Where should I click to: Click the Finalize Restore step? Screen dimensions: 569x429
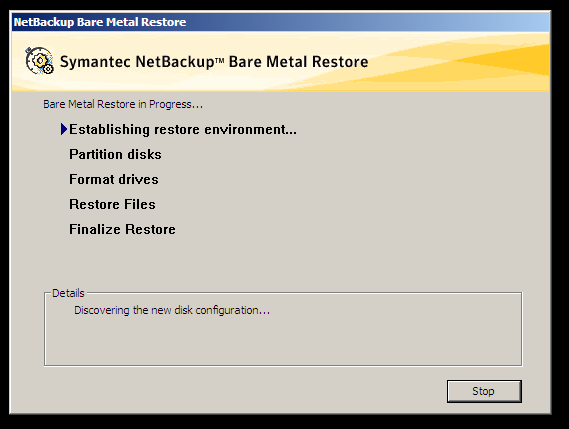(122, 229)
